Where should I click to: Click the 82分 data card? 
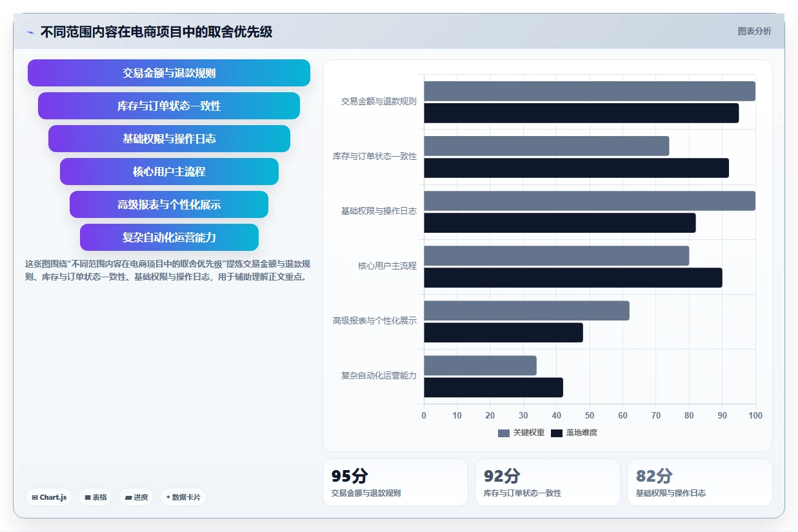pos(700,482)
